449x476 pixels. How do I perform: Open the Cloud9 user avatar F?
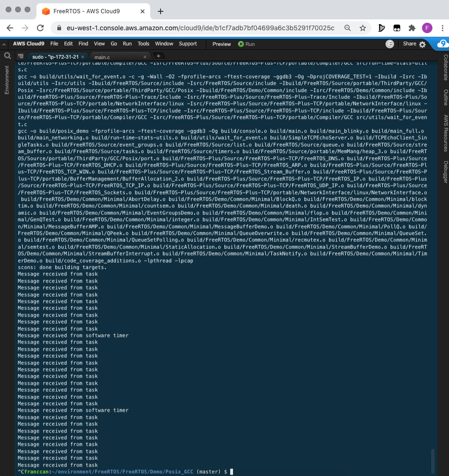pyautogui.click(x=390, y=44)
